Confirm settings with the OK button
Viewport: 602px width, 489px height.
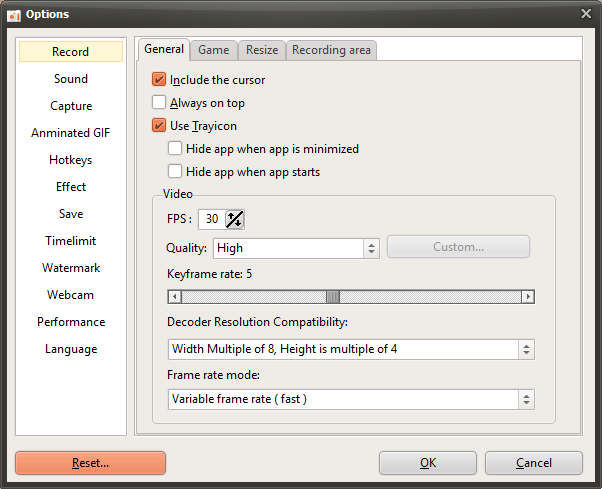tap(427, 463)
